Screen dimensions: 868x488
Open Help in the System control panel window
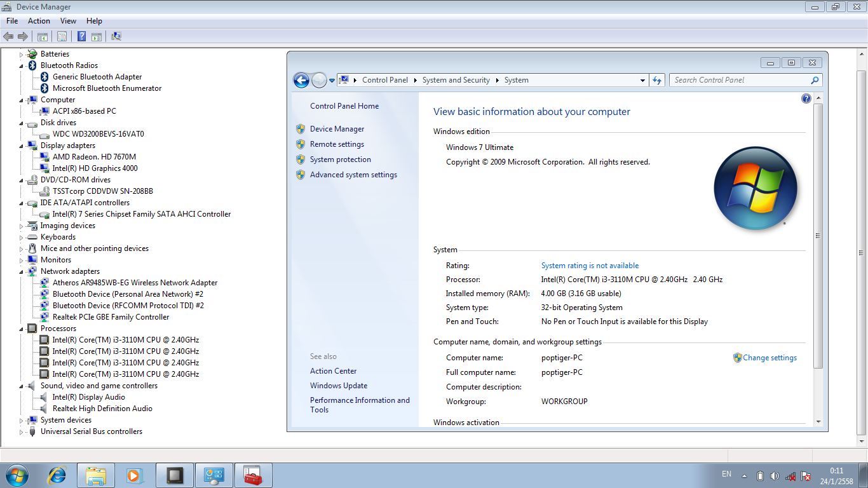click(x=806, y=98)
